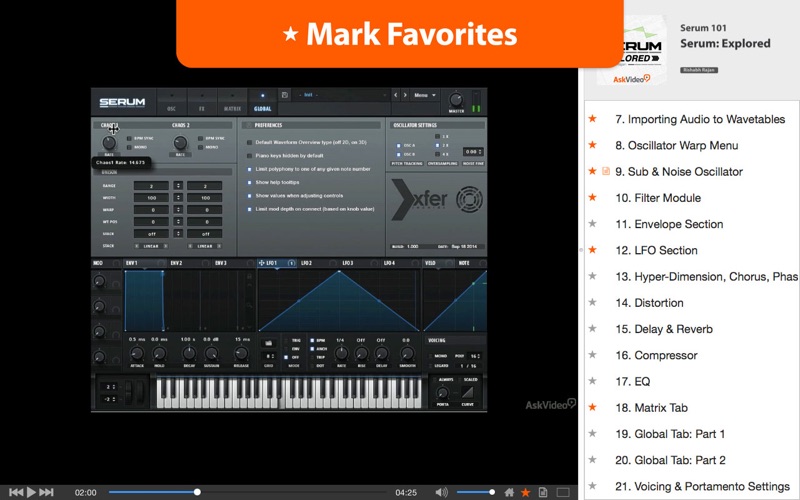Click Serum save preset disk icon

pos(285,95)
